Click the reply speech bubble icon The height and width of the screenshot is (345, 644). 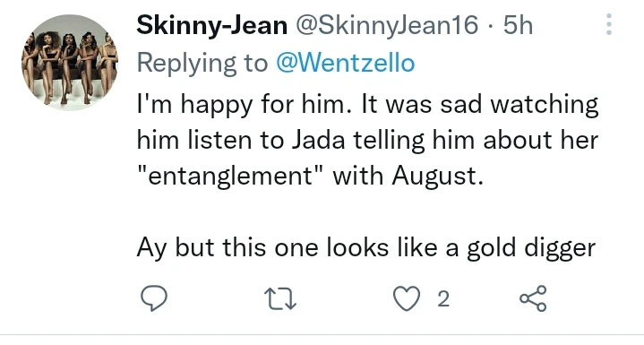point(154,298)
